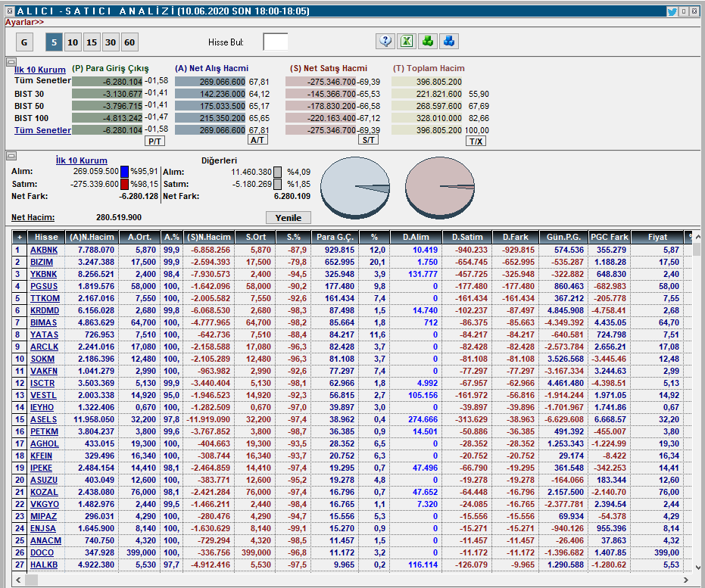Select the 10 minute period button
The height and width of the screenshot is (588, 705).
pyautogui.click(x=73, y=42)
